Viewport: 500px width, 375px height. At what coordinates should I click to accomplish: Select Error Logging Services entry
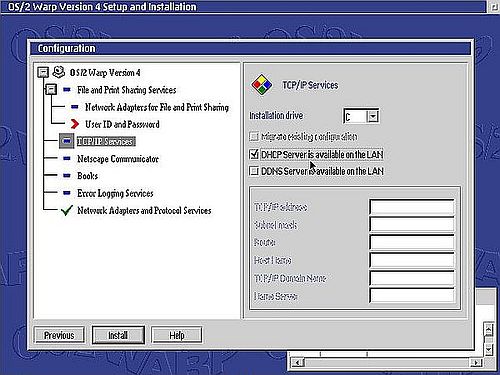point(115,193)
